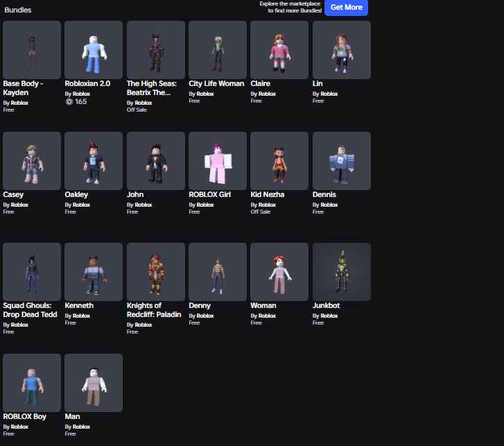
Task: Click the Roblox creator link under Denny
Action: (x=205, y=316)
